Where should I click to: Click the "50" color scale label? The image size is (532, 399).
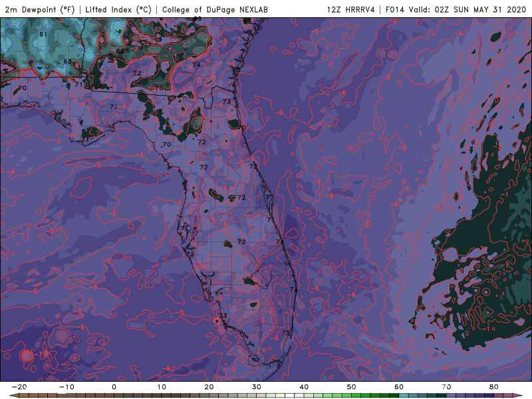[352, 387]
